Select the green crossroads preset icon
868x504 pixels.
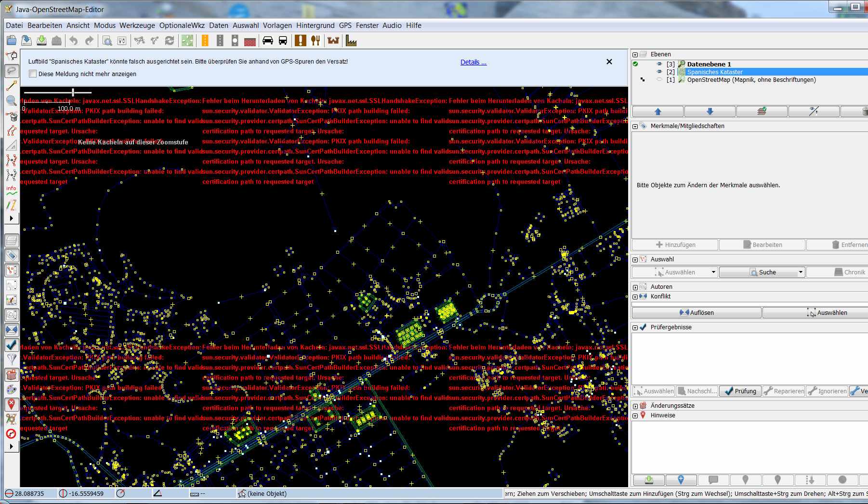(x=187, y=41)
